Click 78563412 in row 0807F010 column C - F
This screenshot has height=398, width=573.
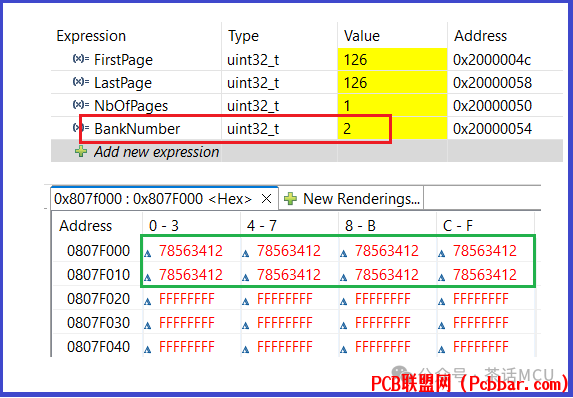pos(485,275)
